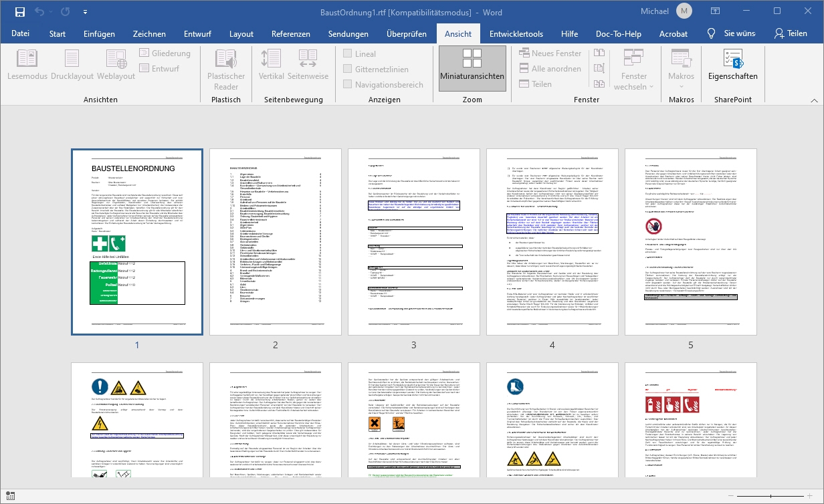Toggle the Gitternetzlinien checkbox
824x504 pixels.
[x=376, y=70]
